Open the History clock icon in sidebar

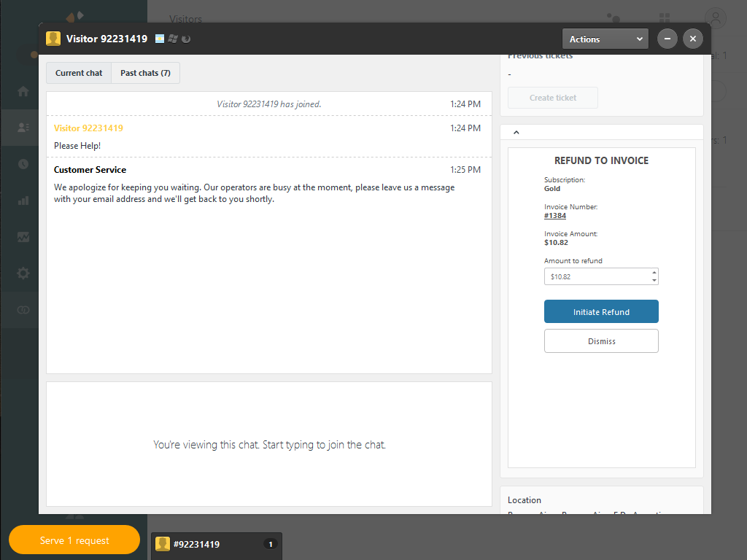click(23, 164)
